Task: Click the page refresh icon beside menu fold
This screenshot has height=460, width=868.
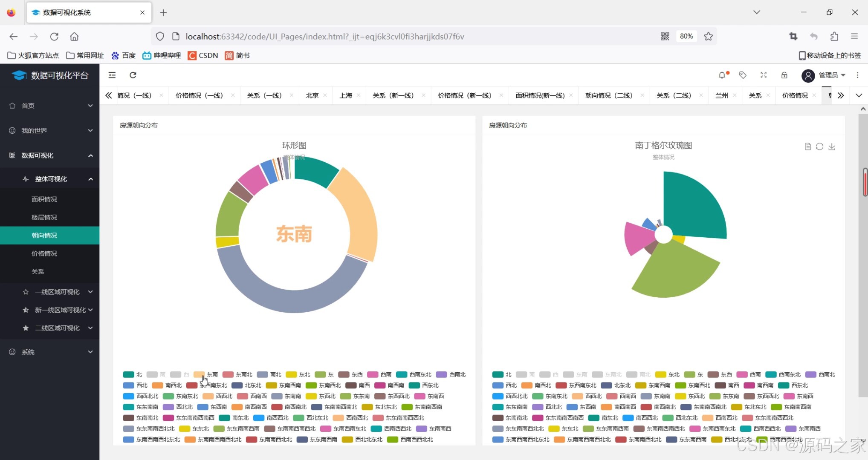Action: [x=133, y=75]
